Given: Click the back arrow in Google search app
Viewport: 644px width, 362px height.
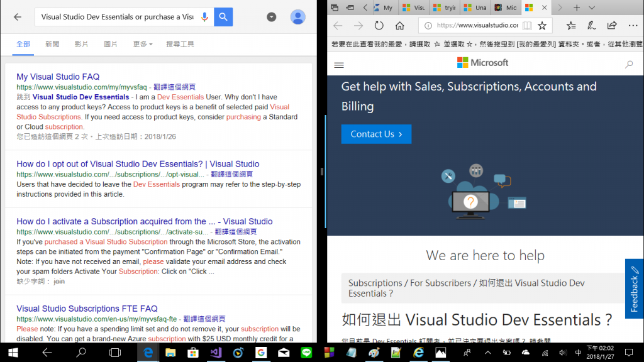Looking at the screenshot, I should (17, 17).
